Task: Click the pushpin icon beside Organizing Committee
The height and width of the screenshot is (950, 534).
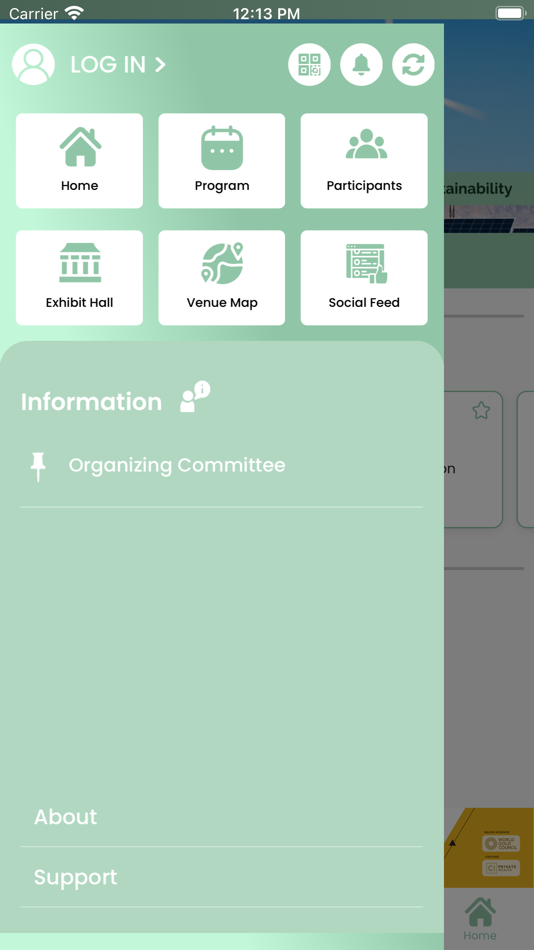Action: point(38,467)
